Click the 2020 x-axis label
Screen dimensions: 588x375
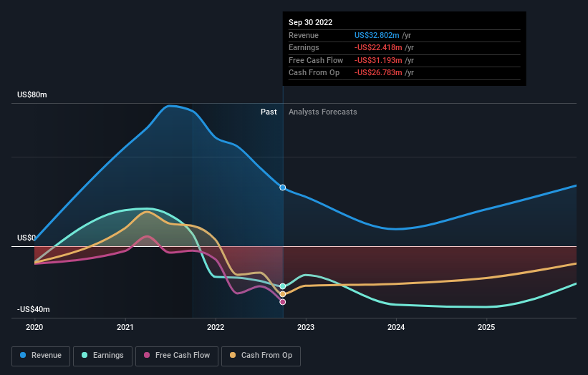[34, 328]
